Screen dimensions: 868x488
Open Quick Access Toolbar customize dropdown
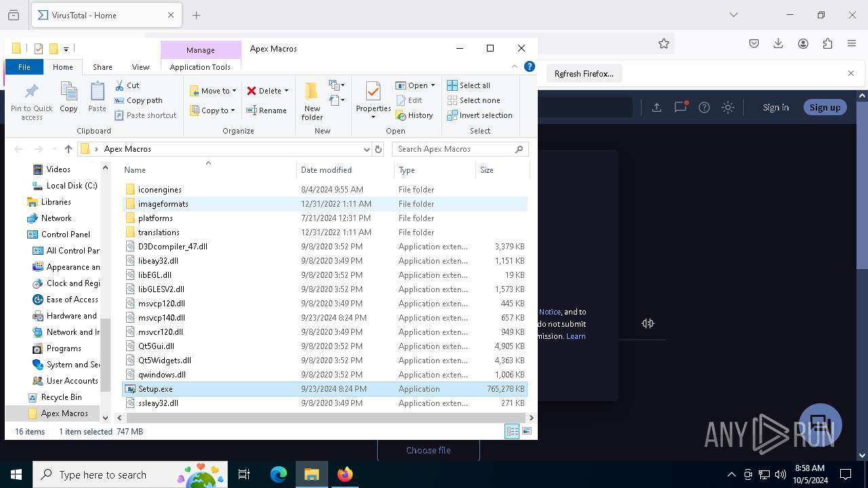pyautogui.click(x=66, y=49)
